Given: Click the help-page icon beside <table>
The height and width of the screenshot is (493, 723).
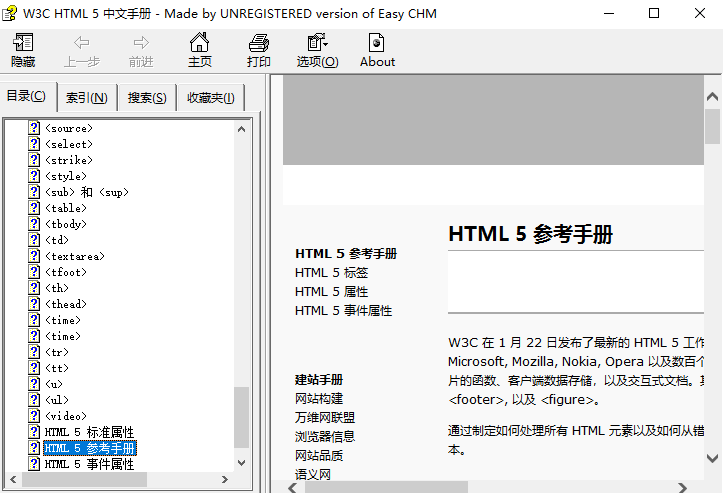Looking at the screenshot, I should pos(34,208).
